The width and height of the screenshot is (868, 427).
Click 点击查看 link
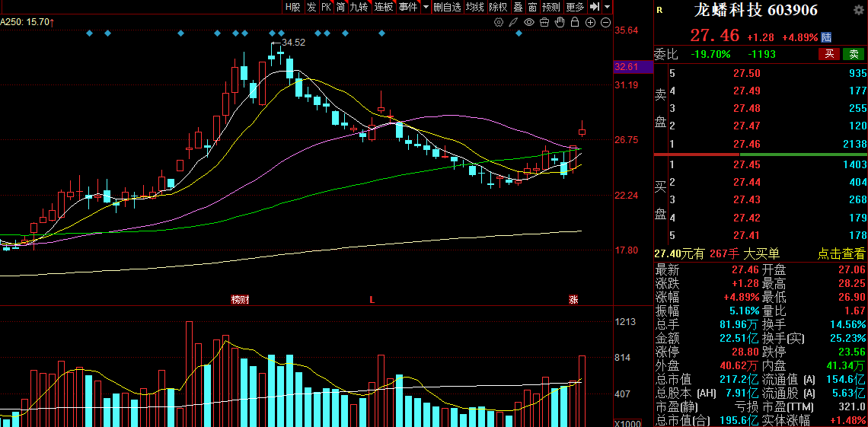(841, 254)
